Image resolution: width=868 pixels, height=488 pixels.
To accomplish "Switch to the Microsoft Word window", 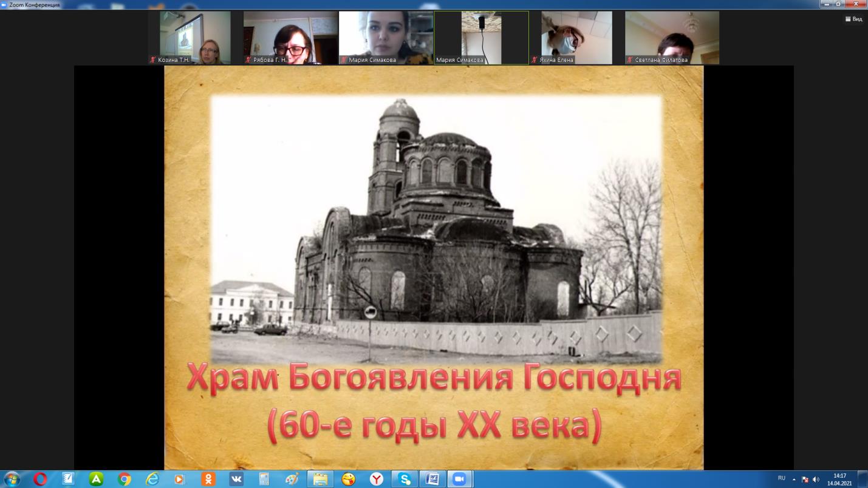I will 432,479.
